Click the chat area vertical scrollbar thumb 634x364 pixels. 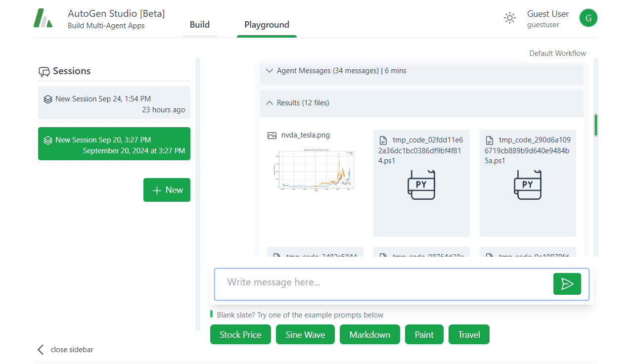(x=596, y=125)
